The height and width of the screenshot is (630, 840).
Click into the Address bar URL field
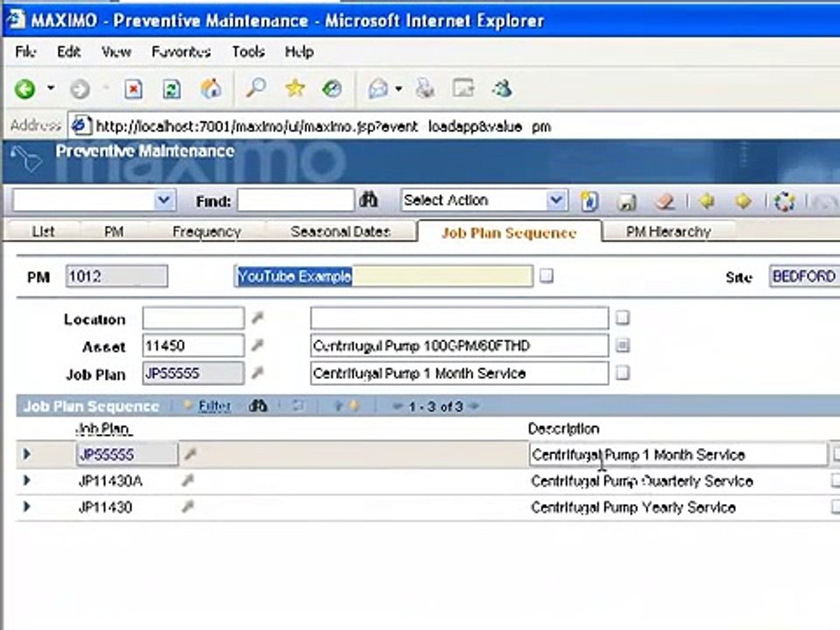[455, 126]
